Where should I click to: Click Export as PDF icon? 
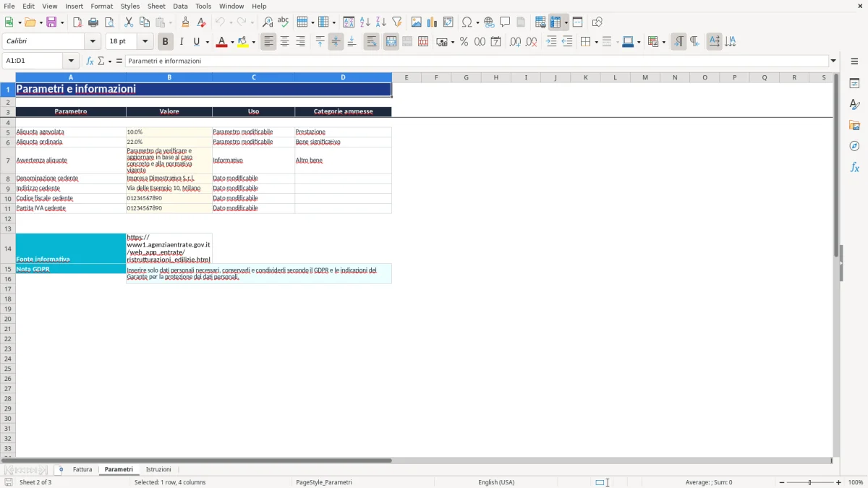(77, 22)
